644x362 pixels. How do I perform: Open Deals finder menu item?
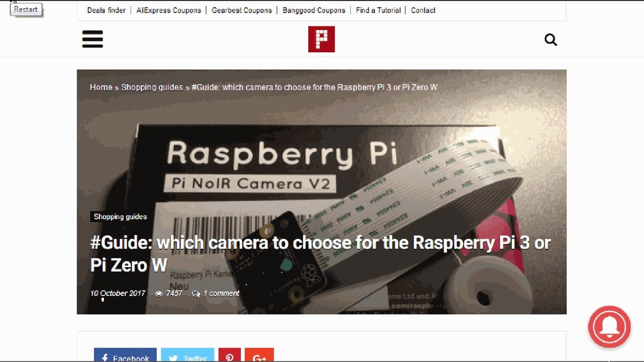[106, 10]
